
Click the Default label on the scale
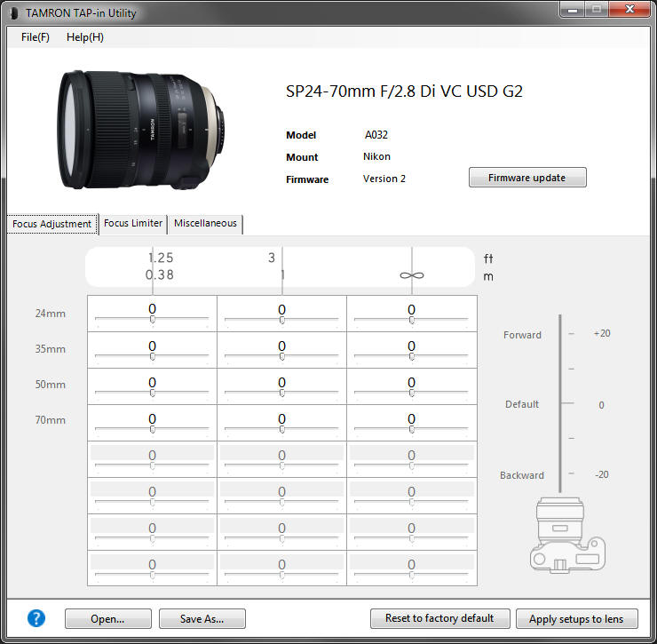point(522,404)
